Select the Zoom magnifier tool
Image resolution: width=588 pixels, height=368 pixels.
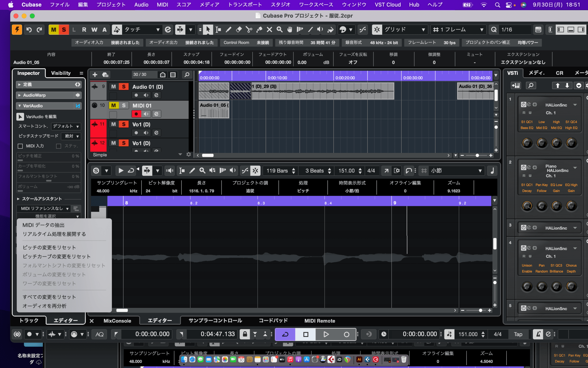click(x=279, y=29)
